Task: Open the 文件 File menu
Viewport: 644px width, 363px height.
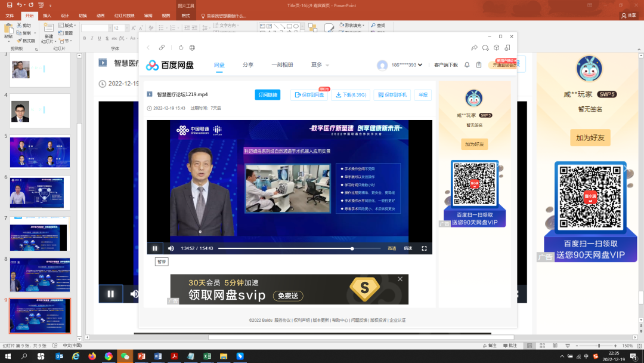Action: coord(10,16)
